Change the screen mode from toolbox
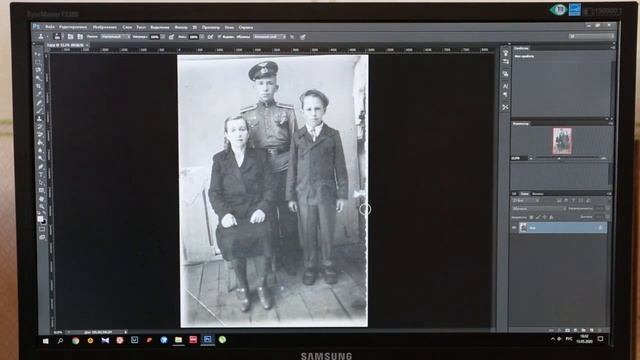Image resolution: width=640 pixels, height=360 pixels. pyautogui.click(x=42, y=237)
